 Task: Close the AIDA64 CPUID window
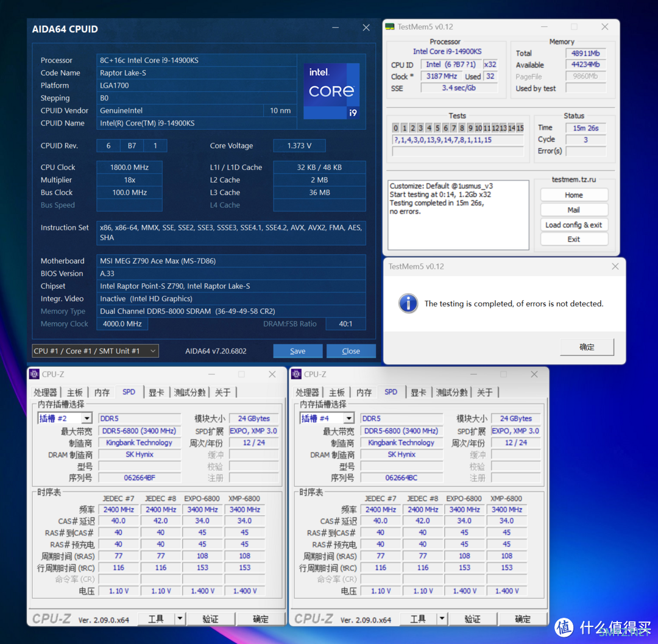[366, 27]
